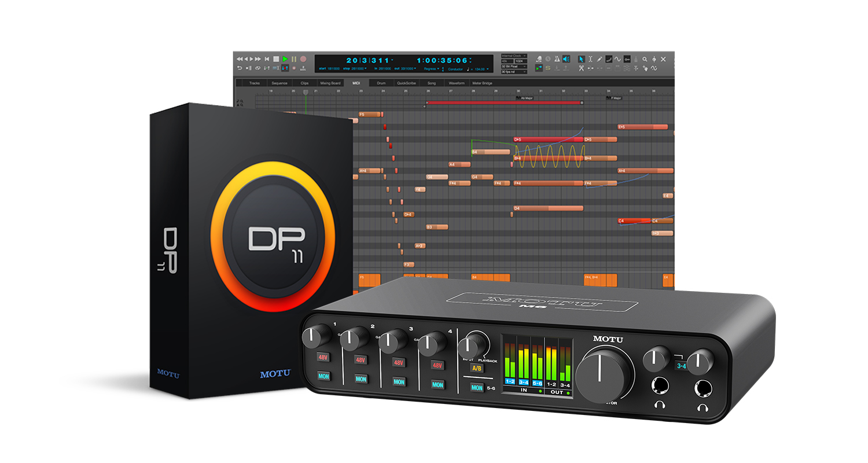Select the sine-wave tool in top tool row
868x463 pixels.
[617, 59]
